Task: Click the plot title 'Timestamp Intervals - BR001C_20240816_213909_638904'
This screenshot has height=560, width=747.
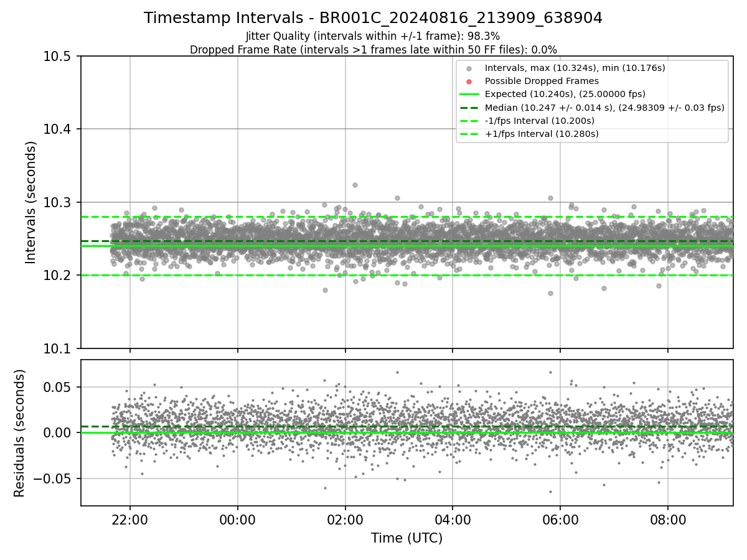Action: coord(373,18)
